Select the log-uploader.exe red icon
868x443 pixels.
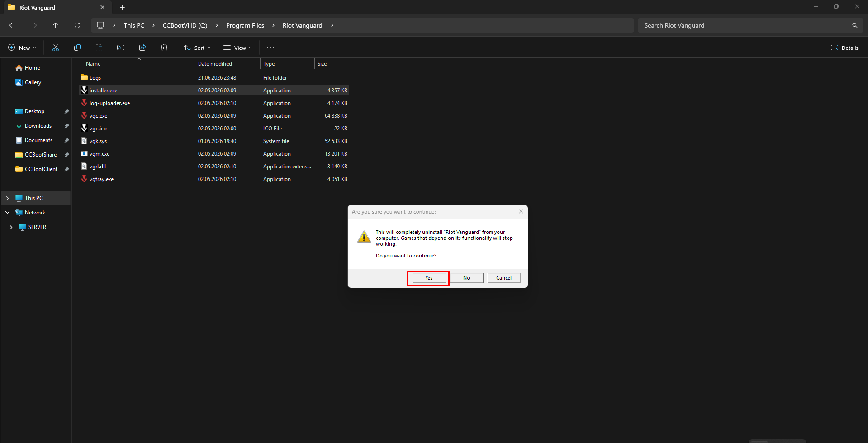tap(84, 103)
